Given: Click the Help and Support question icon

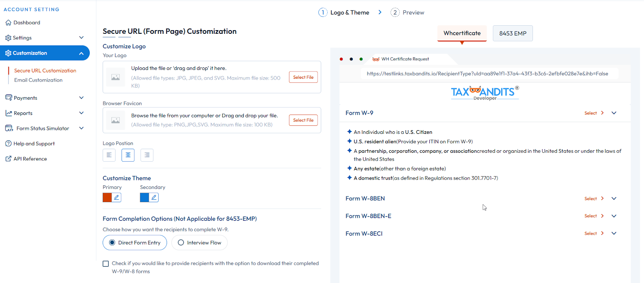Looking at the screenshot, I should [x=8, y=144].
